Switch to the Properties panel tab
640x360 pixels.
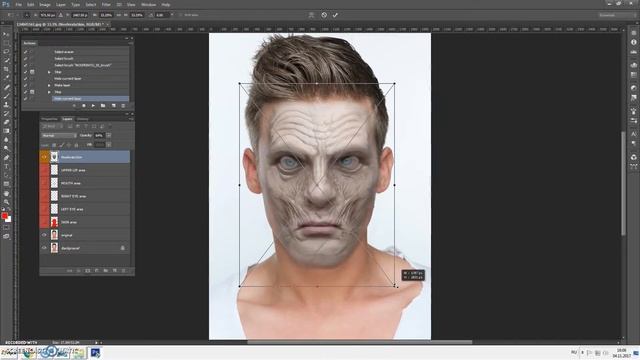50,119
